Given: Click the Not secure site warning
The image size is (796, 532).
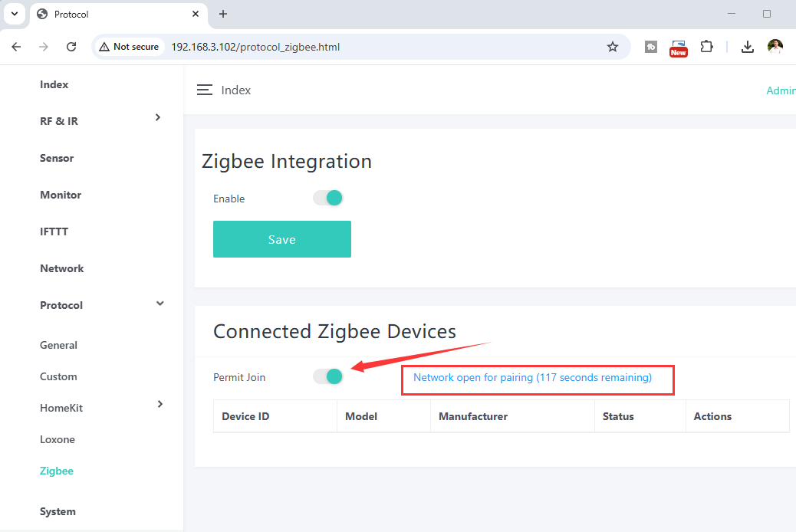Looking at the screenshot, I should point(129,47).
